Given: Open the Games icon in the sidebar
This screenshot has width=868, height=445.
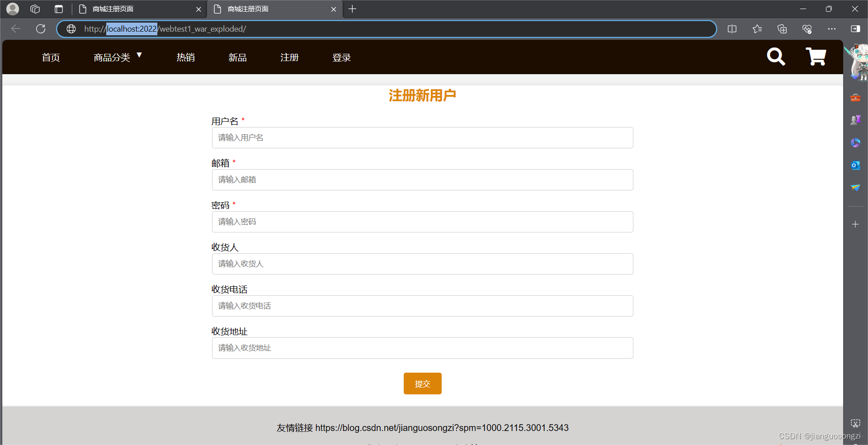Looking at the screenshot, I should click(x=855, y=120).
